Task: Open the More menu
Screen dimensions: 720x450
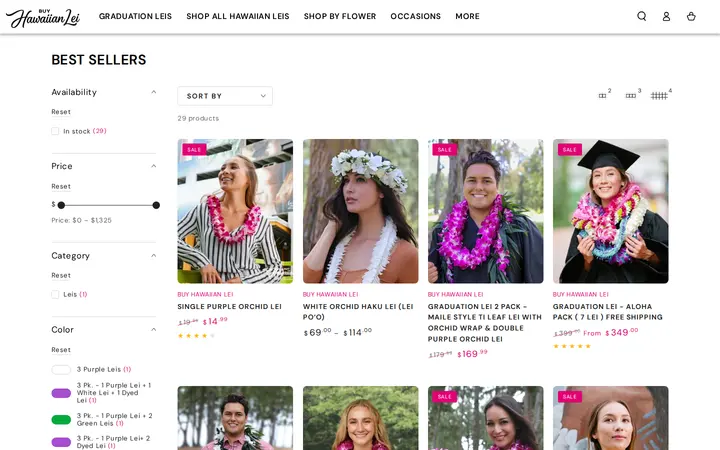Action: 467,16
